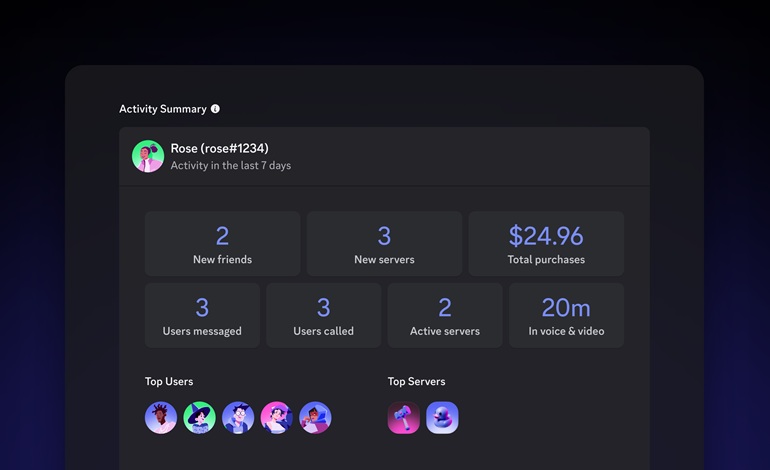Click the top user avatar with pink background
The width and height of the screenshot is (770, 470).
(277, 418)
